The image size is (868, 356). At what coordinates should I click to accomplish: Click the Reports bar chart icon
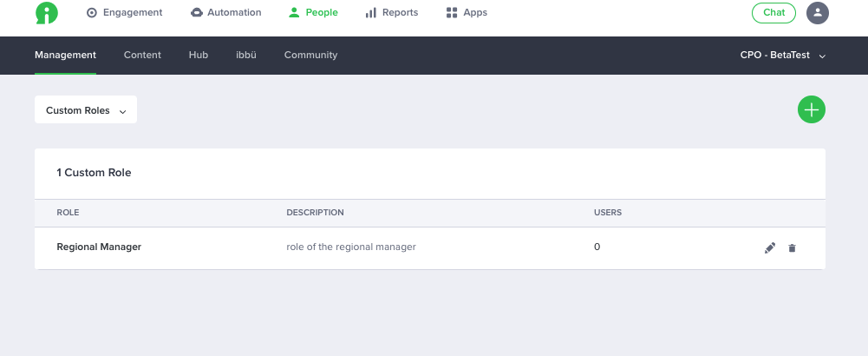(371, 13)
